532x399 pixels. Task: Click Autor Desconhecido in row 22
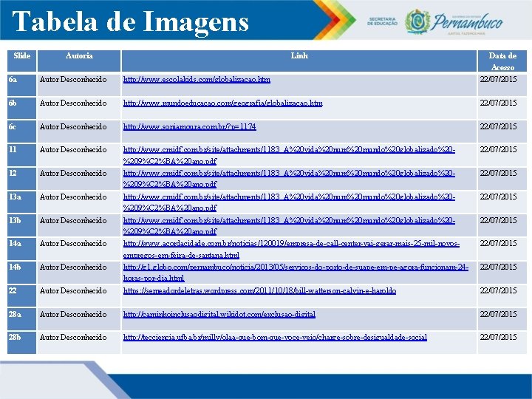[73, 291]
